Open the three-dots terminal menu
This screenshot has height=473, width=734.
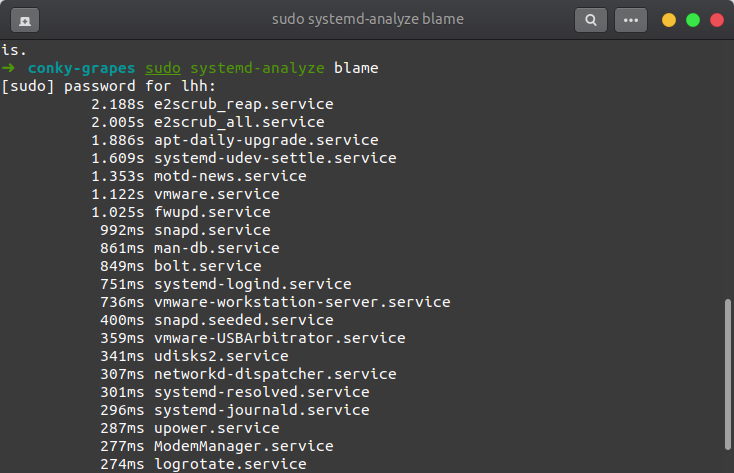tap(631, 20)
